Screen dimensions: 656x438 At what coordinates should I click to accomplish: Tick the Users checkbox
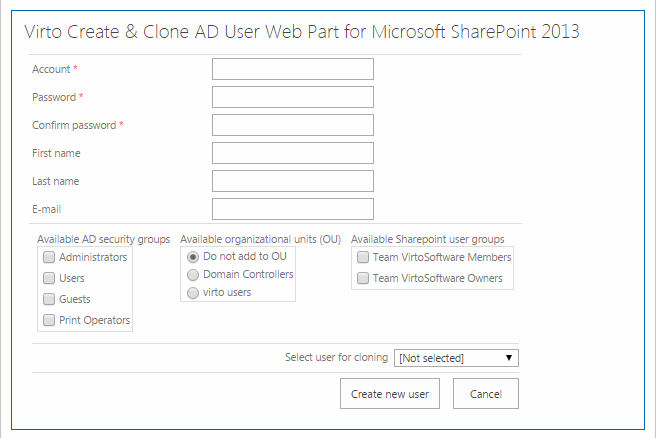[49, 278]
